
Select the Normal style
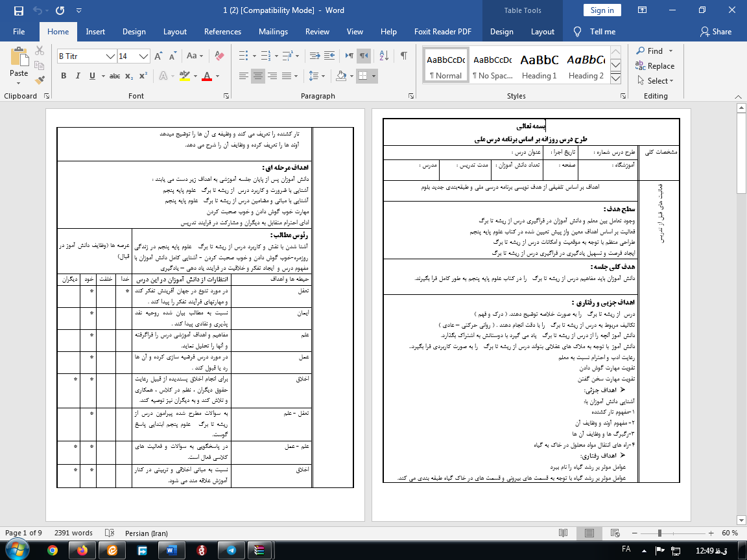445,65
